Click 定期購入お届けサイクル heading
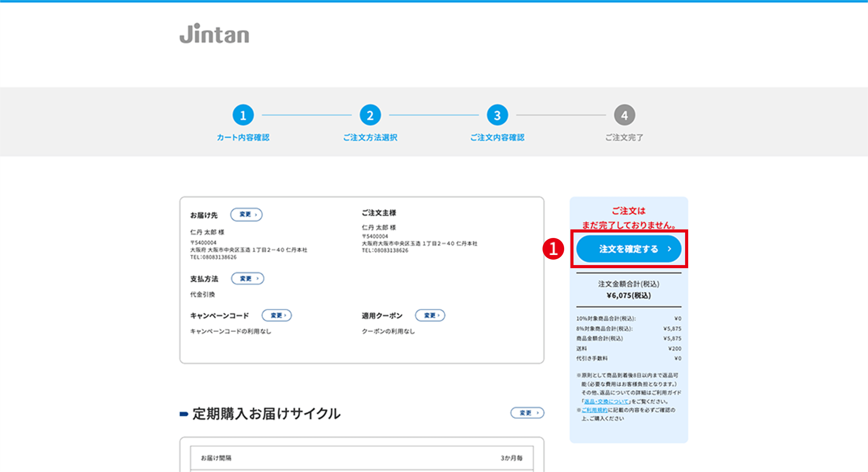Image resolution: width=868 pixels, height=472 pixels. point(267,413)
